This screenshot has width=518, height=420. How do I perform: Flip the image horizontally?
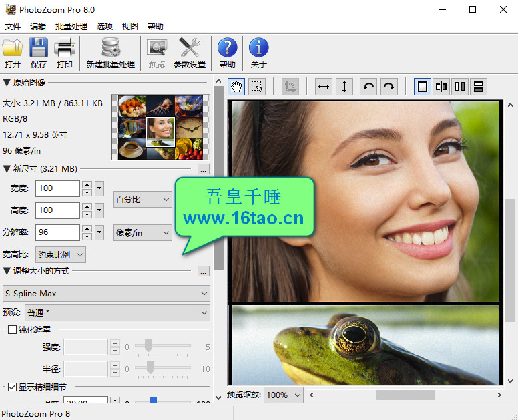point(324,87)
